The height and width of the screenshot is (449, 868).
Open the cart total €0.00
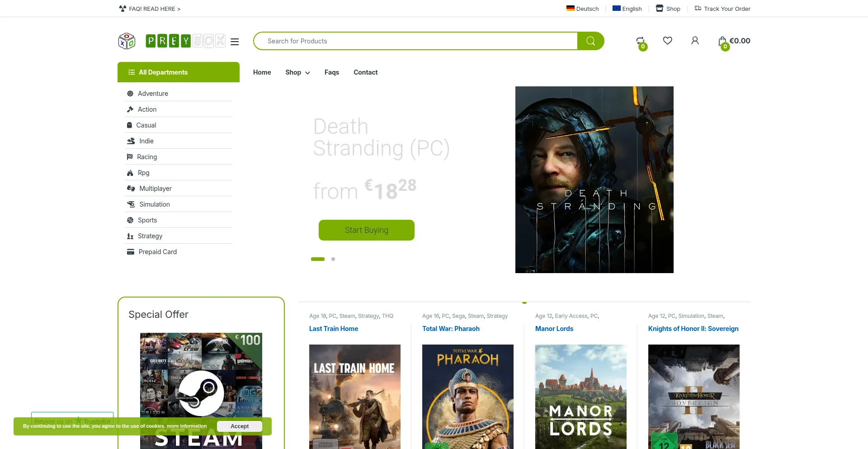tap(740, 41)
